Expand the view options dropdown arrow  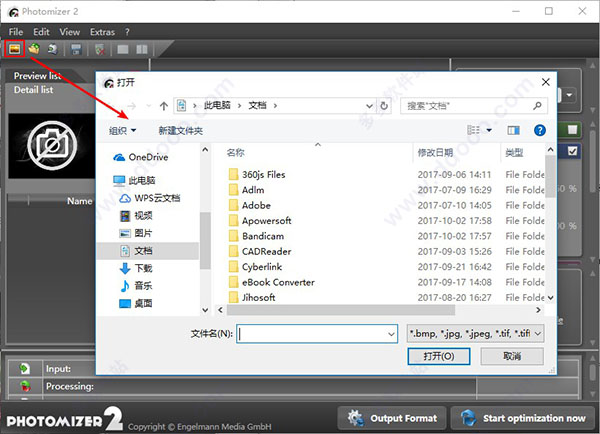coord(489,131)
